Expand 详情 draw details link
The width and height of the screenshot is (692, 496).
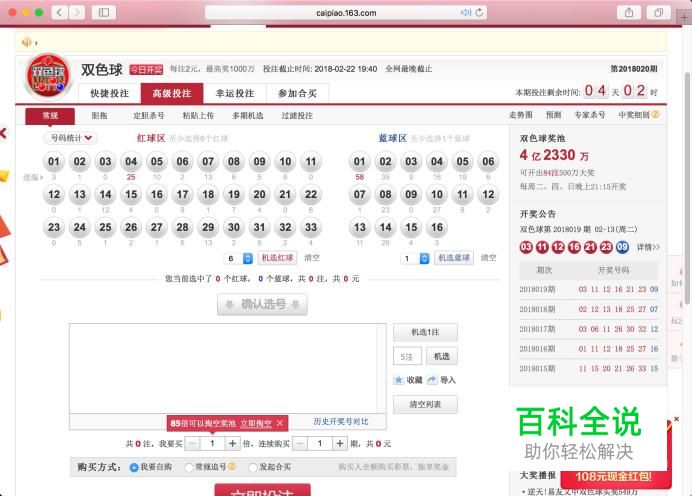click(648, 247)
